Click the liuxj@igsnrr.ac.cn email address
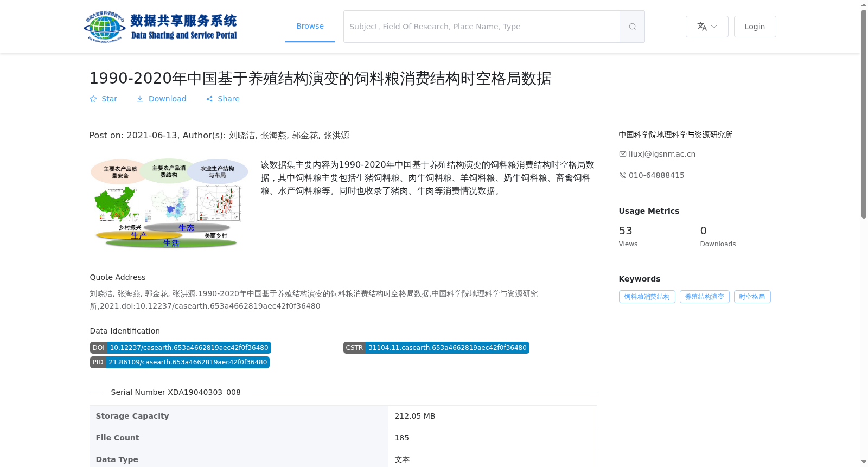The width and height of the screenshot is (868, 467). pos(662,154)
